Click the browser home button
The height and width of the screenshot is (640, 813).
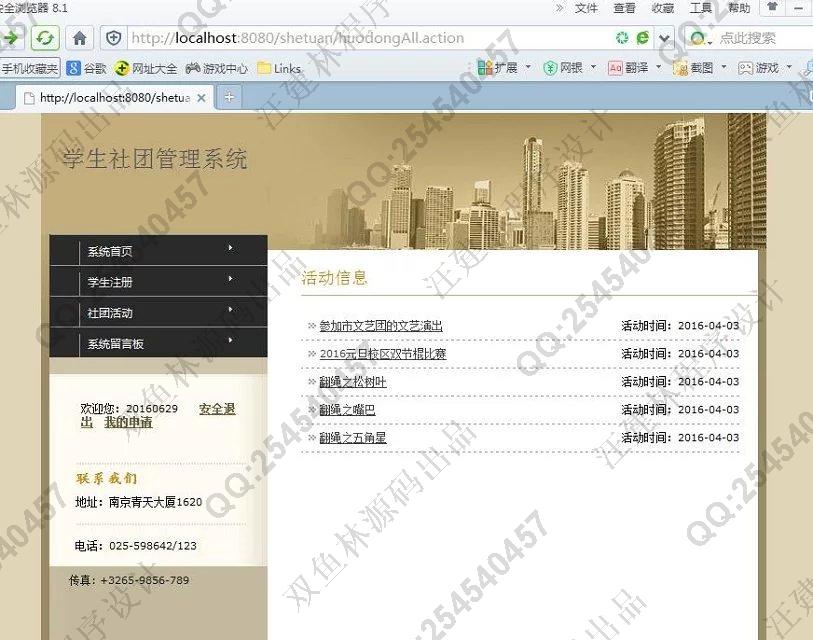click(80, 38)
